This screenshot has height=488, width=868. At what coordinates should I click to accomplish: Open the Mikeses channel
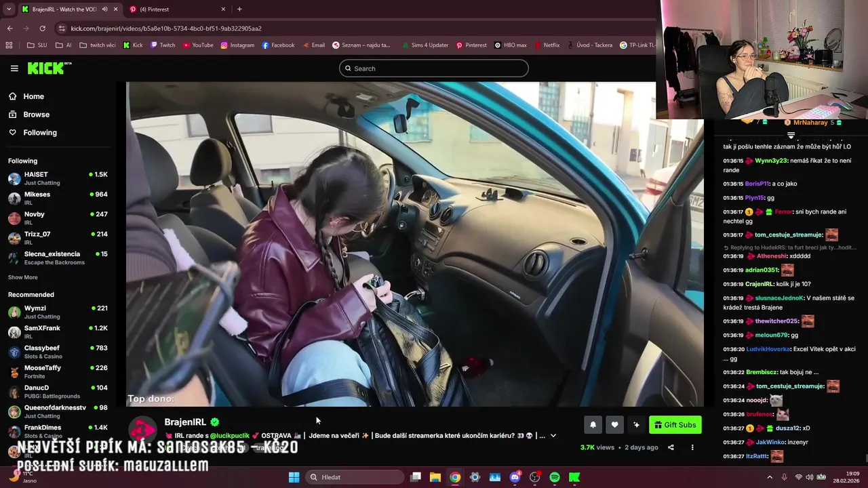point(58,198)
